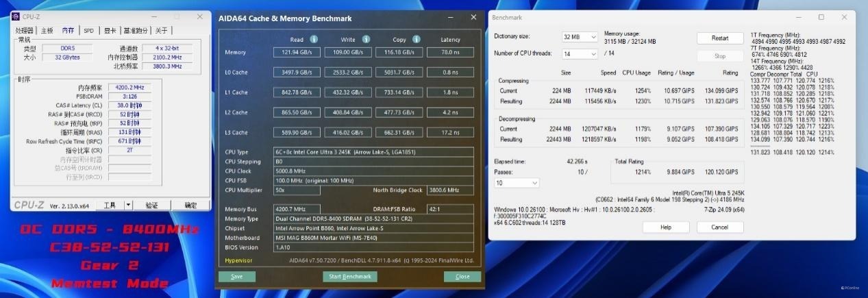Switch to CPU-Z 主板 tab

tap(47, 30)
